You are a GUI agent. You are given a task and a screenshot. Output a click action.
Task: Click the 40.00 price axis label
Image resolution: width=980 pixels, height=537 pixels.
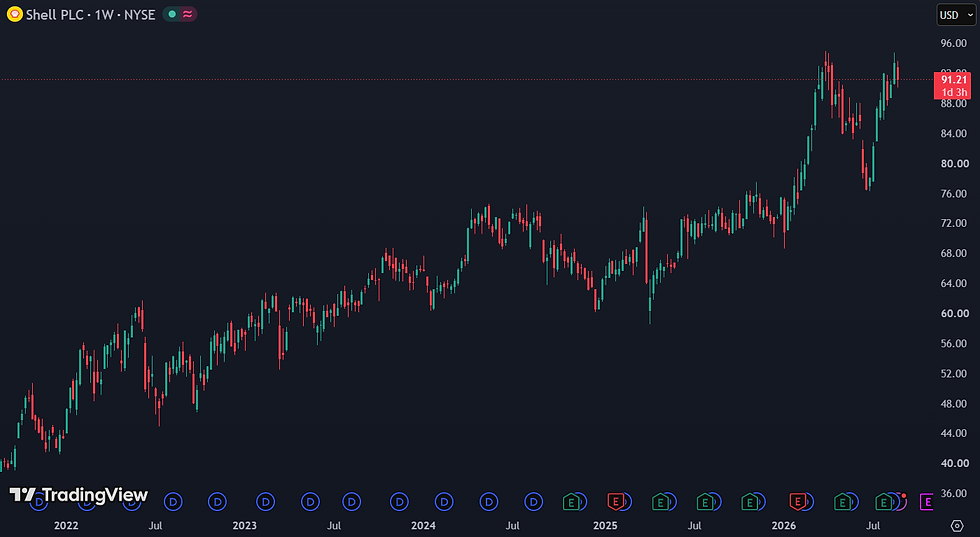pyautogui.click(x=954, y=463)
